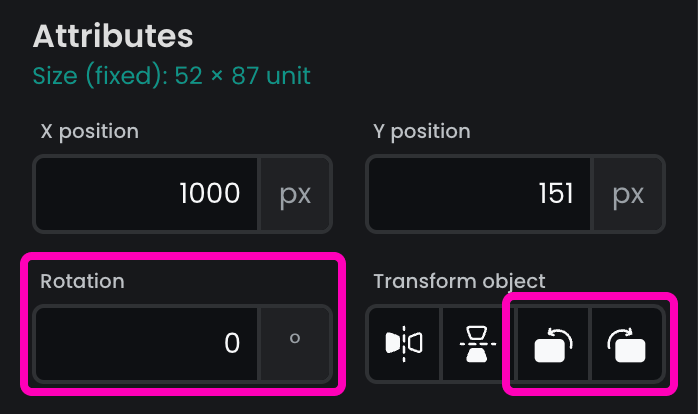The height and width of the screenshot is (414, 698).
Task: Rotate the object clockwise
Action: click(626, 344)
